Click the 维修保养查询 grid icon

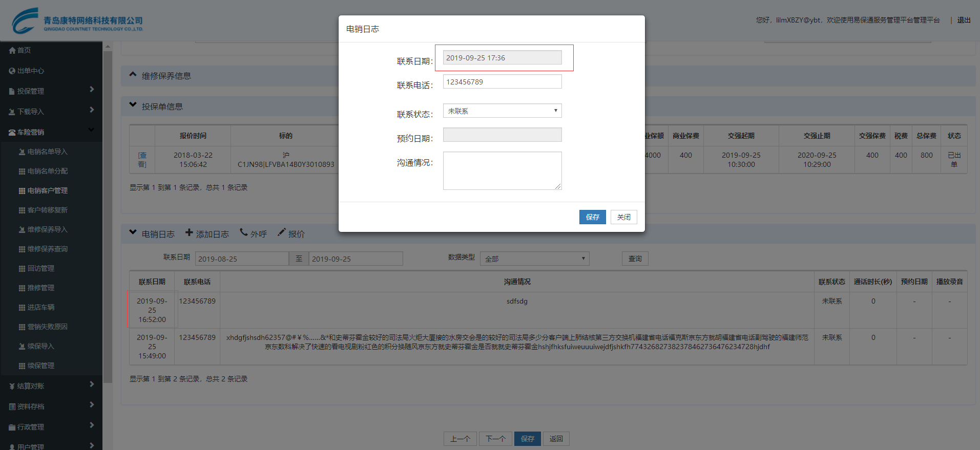[22, 249]
